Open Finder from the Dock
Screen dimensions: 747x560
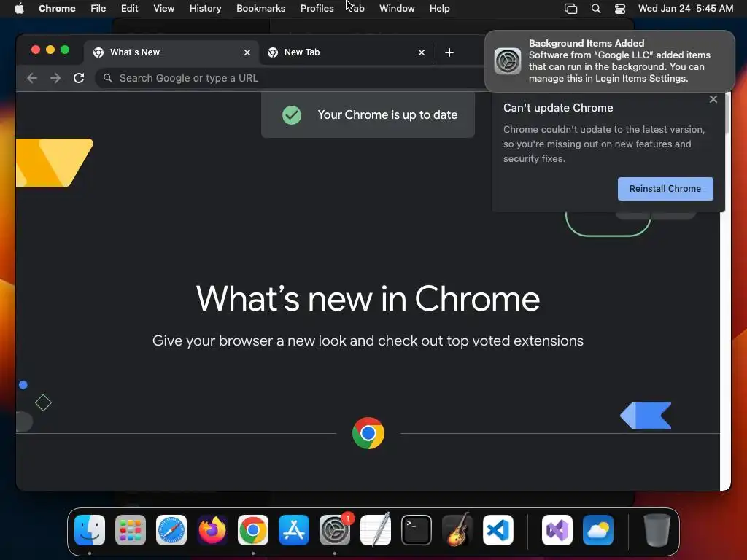[90, 530]
